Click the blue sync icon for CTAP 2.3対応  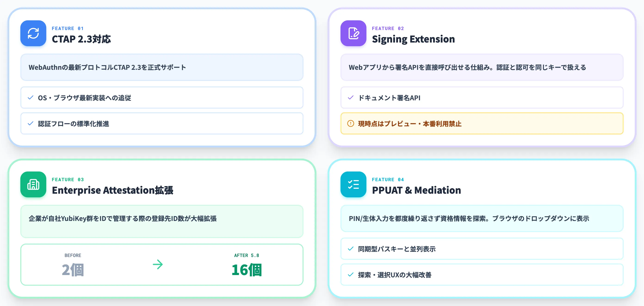(x=33, y=33)
